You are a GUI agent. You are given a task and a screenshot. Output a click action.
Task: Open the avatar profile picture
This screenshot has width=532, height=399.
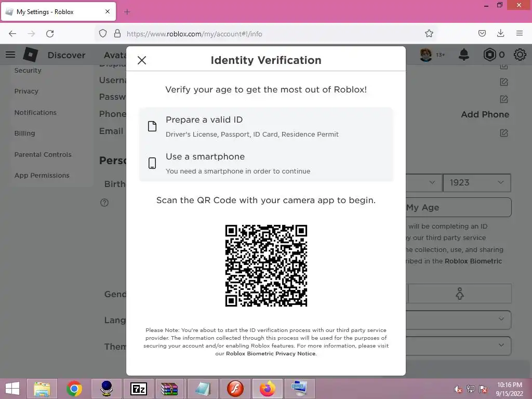click(x=426, y=55)
